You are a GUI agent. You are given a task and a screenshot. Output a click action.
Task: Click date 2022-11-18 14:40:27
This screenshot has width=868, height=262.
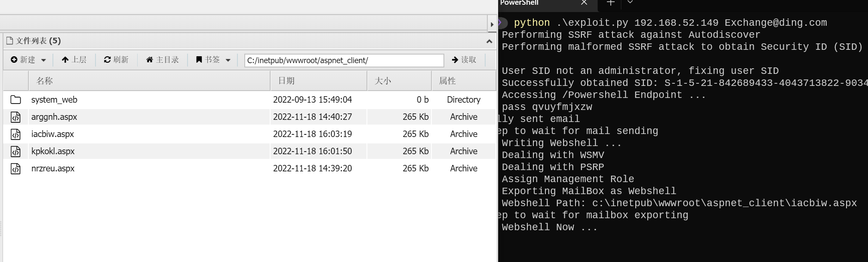[312, 117]
